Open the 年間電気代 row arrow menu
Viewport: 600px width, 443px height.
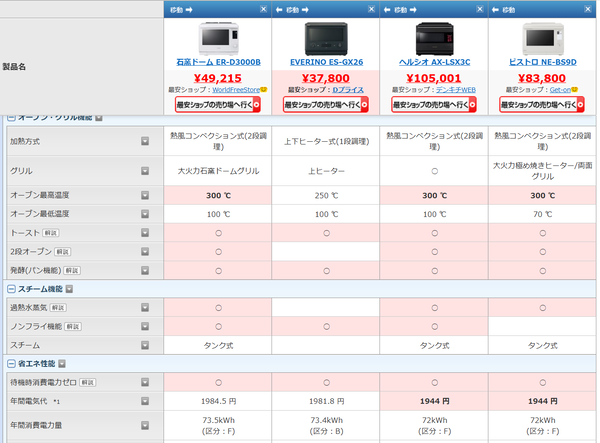[145, 401]
